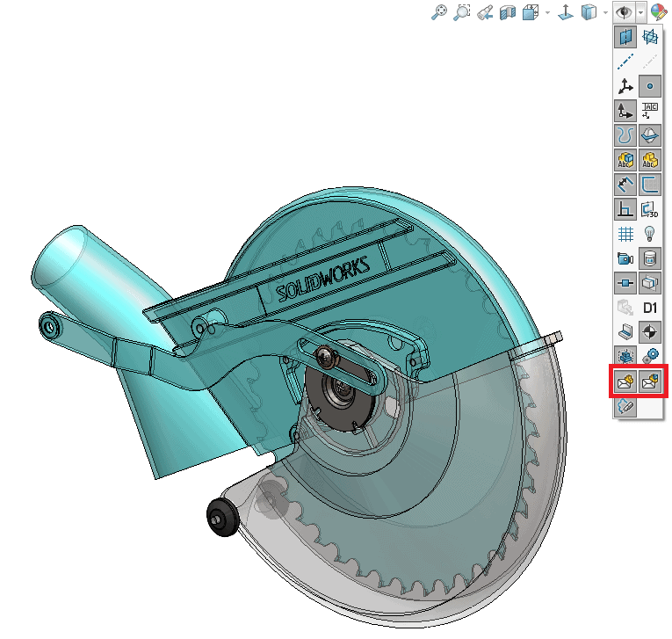Click the sketch dimensions arrow icon
Viewport: 672px width, 639px height.
pos(625,185)
